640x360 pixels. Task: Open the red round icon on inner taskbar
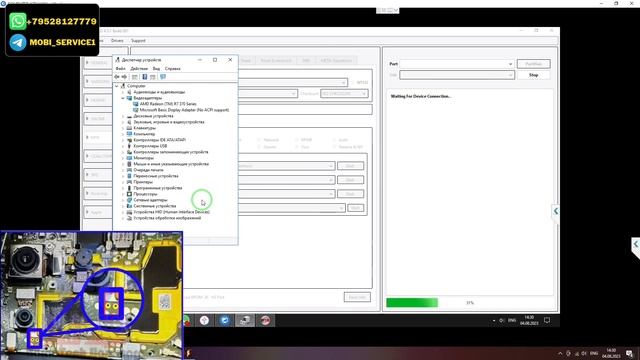tap(265, 320)
